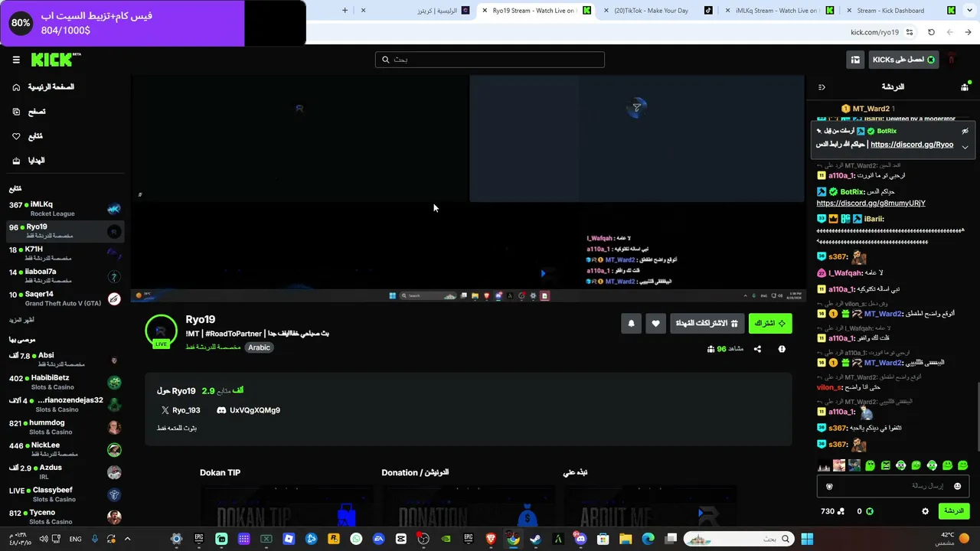Switch to iMLKq Stream browser tab

click(x=779, y=11)
